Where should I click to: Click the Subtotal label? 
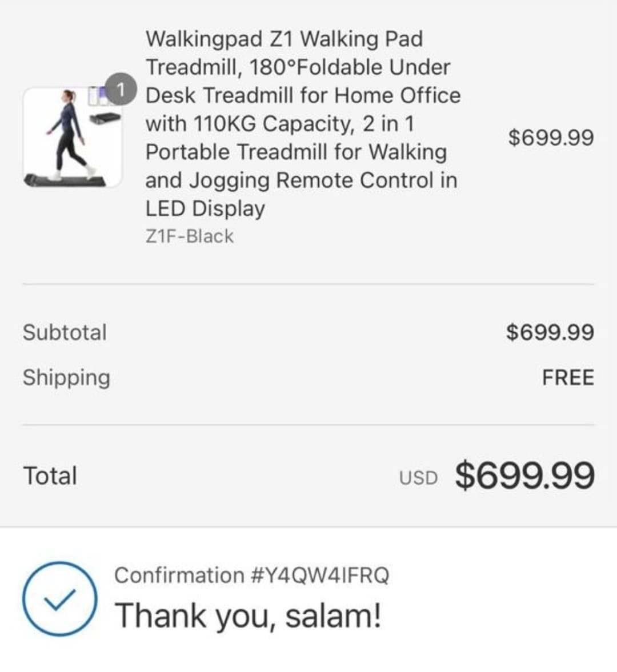65,332
